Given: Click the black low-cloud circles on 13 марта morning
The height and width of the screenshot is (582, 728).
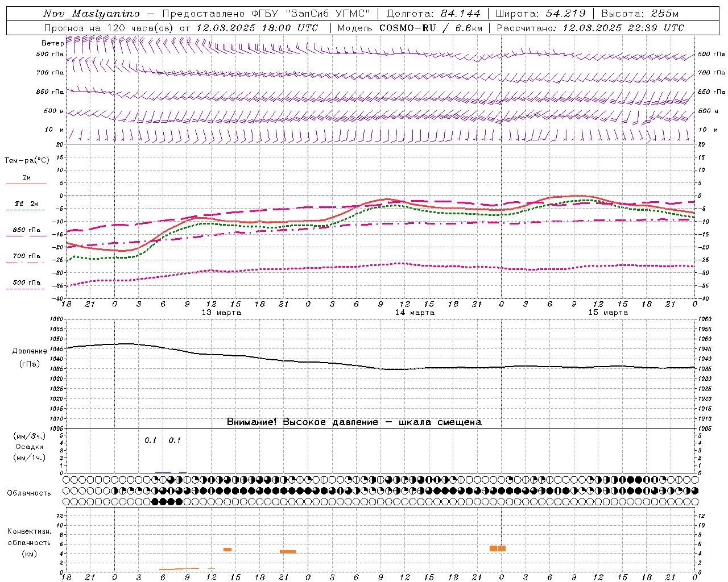Looking at the screenshot, I should [x=167, y=501].
